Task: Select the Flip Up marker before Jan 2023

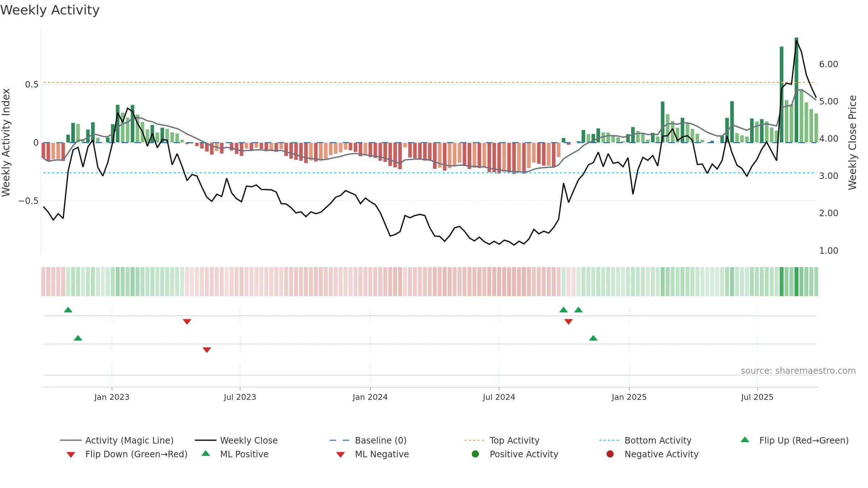Action: coord(68,310)
